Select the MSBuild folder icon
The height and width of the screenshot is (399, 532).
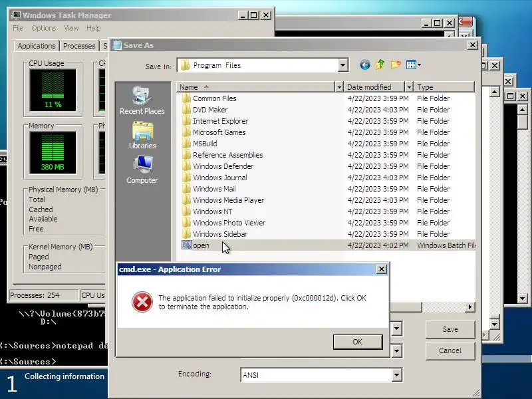[x=186, y=144]
